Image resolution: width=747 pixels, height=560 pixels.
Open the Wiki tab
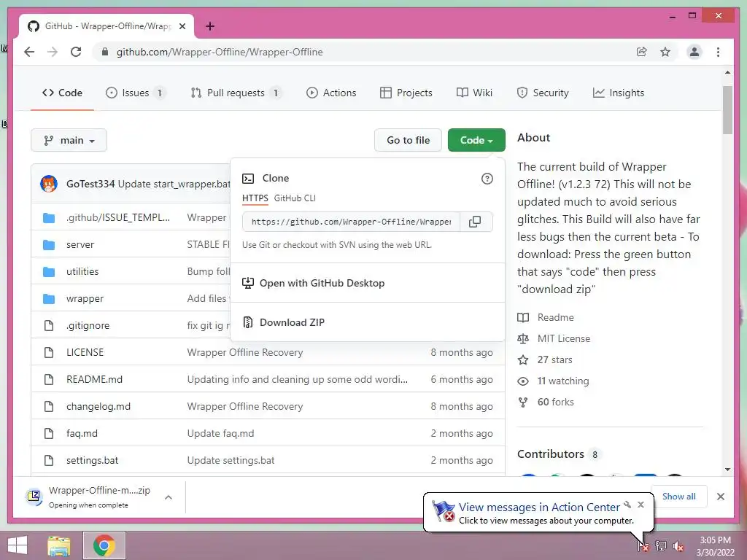(x=474, y=93)
